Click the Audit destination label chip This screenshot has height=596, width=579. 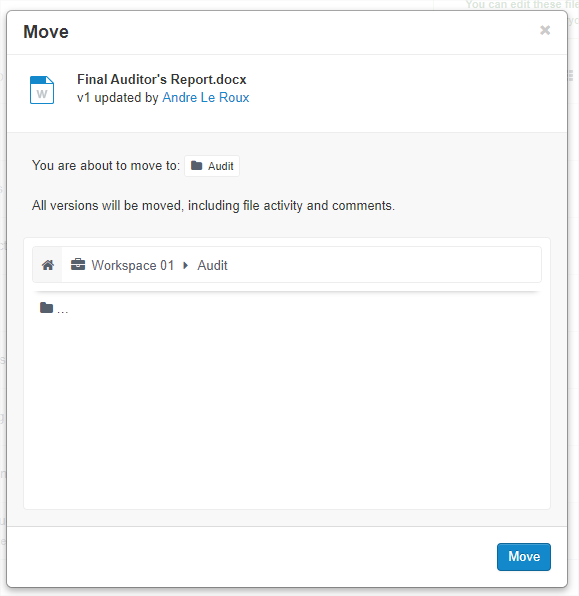click(212, 166)
